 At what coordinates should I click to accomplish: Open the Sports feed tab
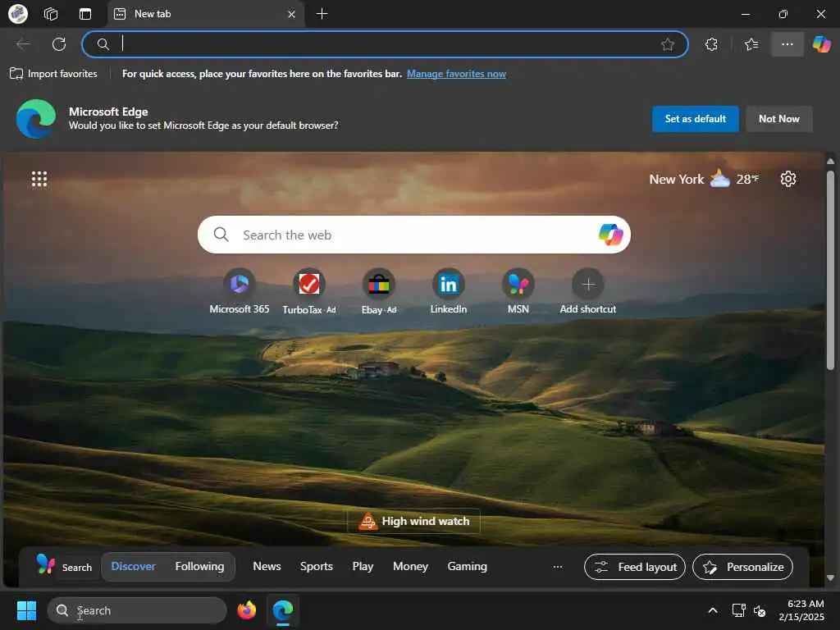point(316,566)
